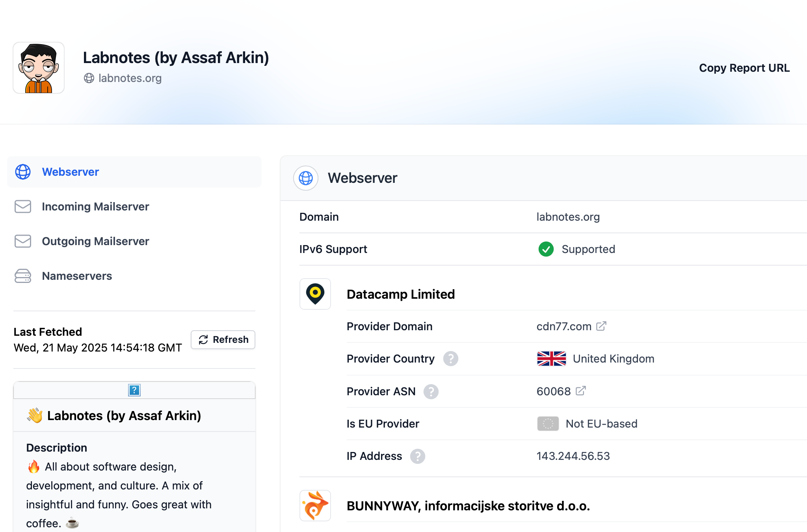Open the Webserver sidebar section
This screenshot has height=532, width=807.
point(134,172)
